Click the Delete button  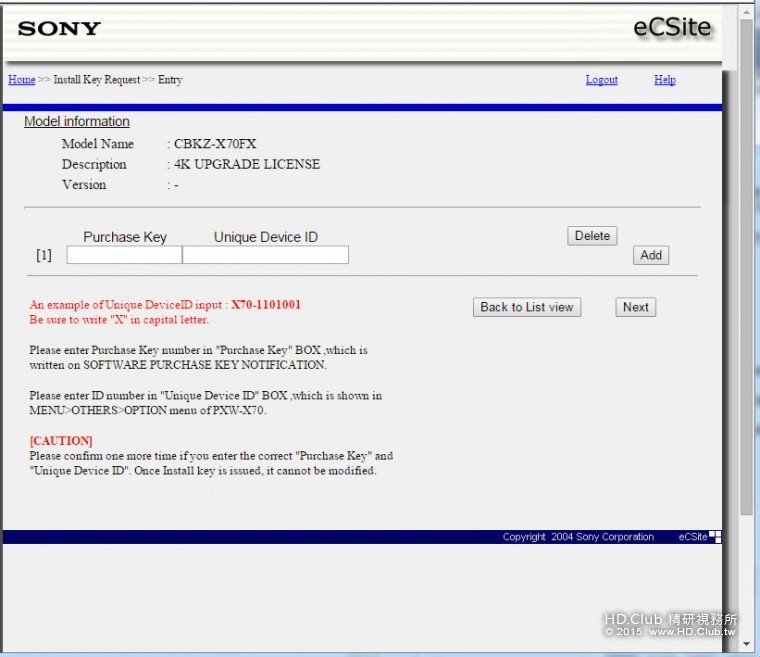pyautogui.click(x=592, y=236)
